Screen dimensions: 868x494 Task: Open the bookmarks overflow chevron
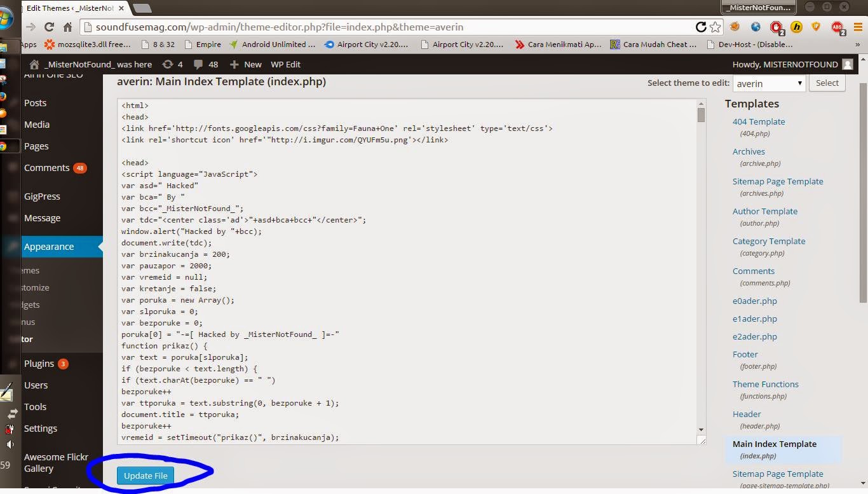tap(857, 45)
